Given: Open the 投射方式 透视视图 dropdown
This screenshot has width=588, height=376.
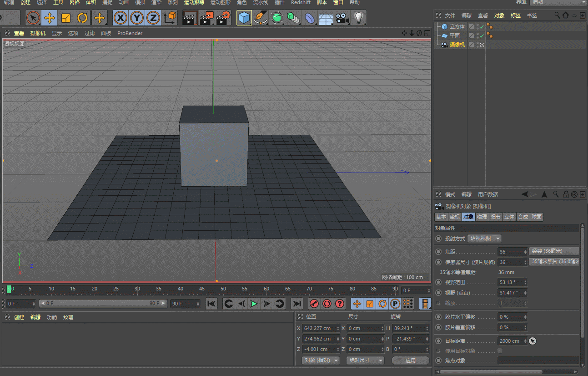Looking at the screenshot, I should [x=485, y=239].
